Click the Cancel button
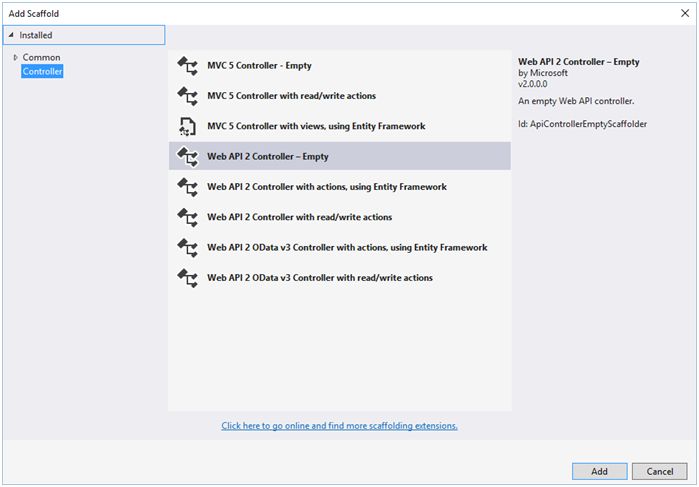699x487 pixels. point(660,471)
